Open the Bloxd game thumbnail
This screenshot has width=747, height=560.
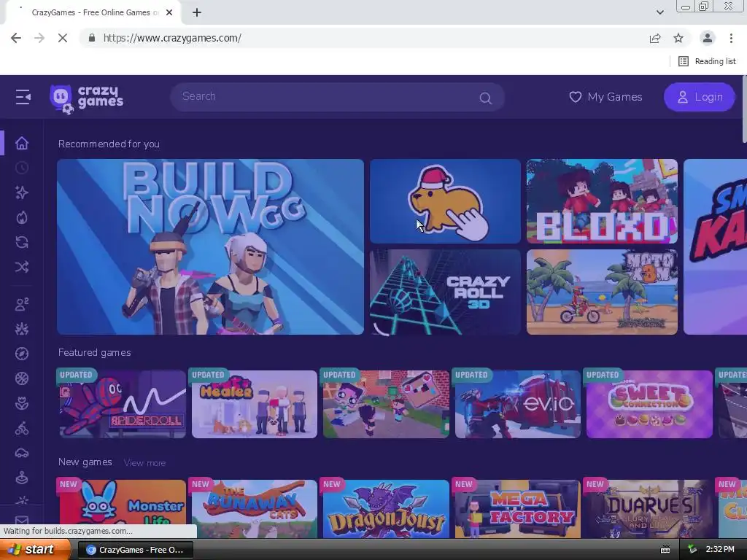(x=602, y=201)
